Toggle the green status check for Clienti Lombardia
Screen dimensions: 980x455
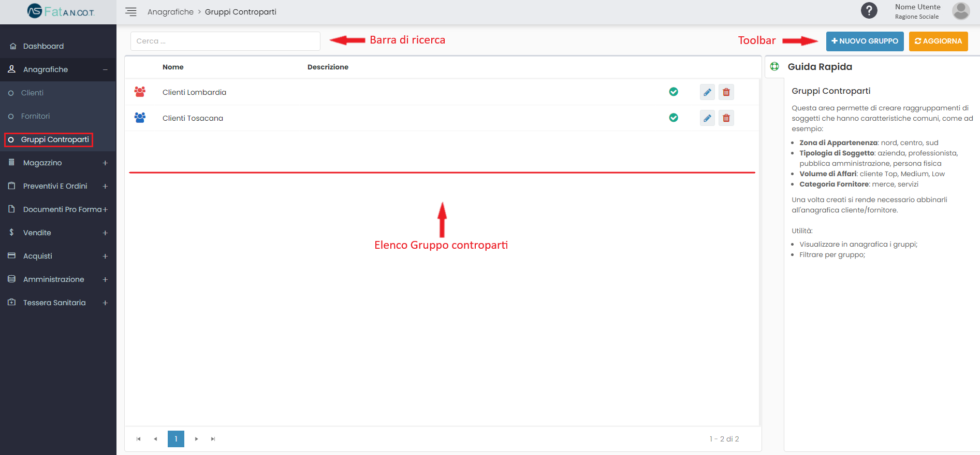tap(674, 92)
